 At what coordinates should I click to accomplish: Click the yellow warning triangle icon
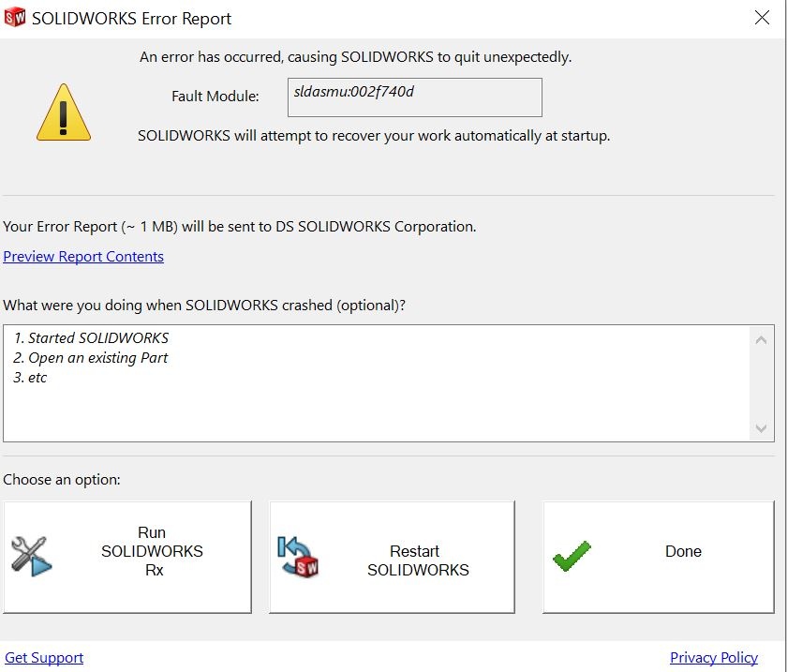[x=64, y=114]
